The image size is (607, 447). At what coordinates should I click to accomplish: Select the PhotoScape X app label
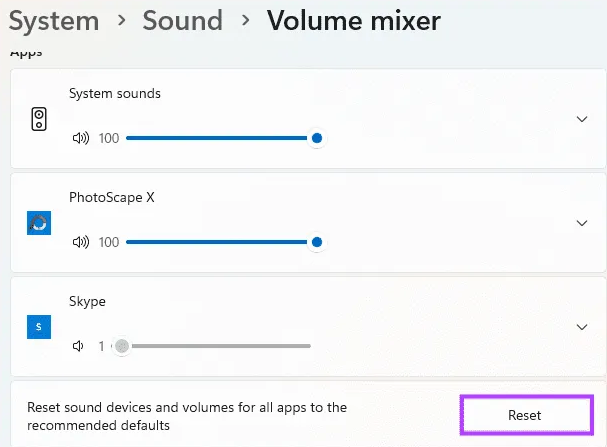pos(112,197)
